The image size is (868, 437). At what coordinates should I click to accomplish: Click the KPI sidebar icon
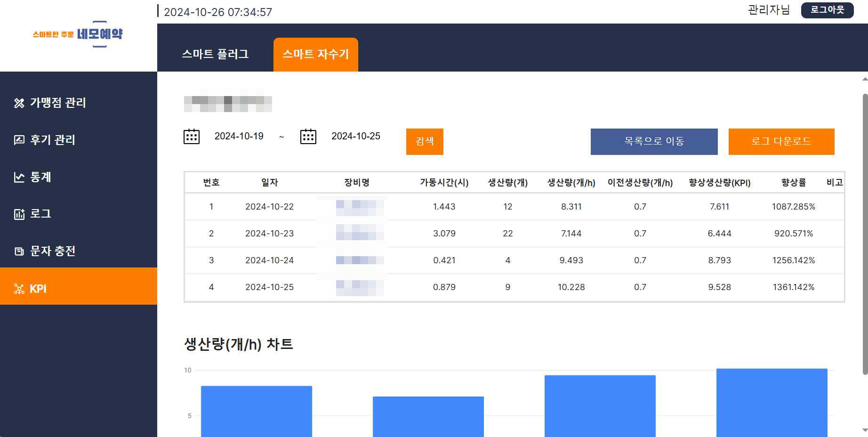[19, 289]
